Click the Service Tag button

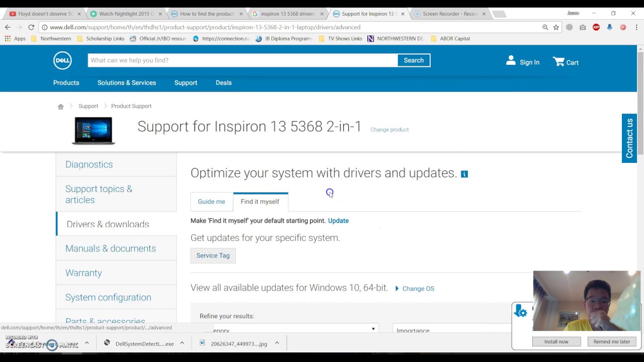pyautogui.click(x=213, y=255)
